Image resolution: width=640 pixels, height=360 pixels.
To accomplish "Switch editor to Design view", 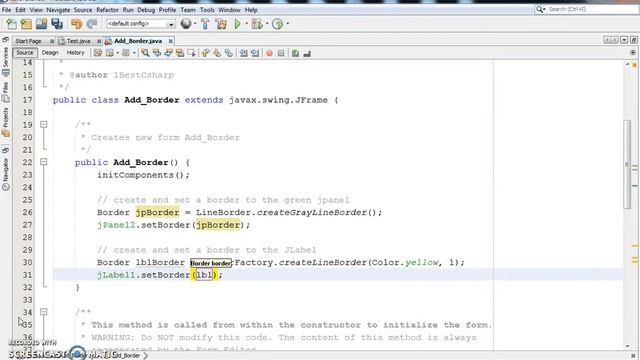I will tap(50, 53).
